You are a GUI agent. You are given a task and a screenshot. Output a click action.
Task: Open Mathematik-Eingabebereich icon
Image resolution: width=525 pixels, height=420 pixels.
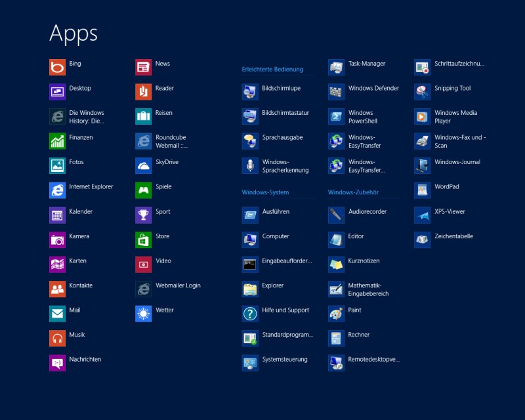click(336, 289)
